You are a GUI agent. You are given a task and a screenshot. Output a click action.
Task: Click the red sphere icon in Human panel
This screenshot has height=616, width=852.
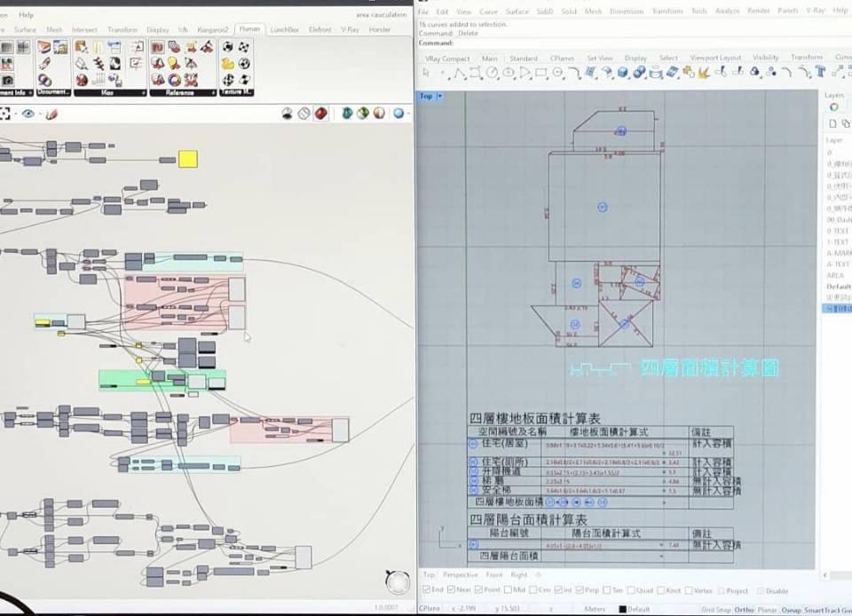pos(82,81)
